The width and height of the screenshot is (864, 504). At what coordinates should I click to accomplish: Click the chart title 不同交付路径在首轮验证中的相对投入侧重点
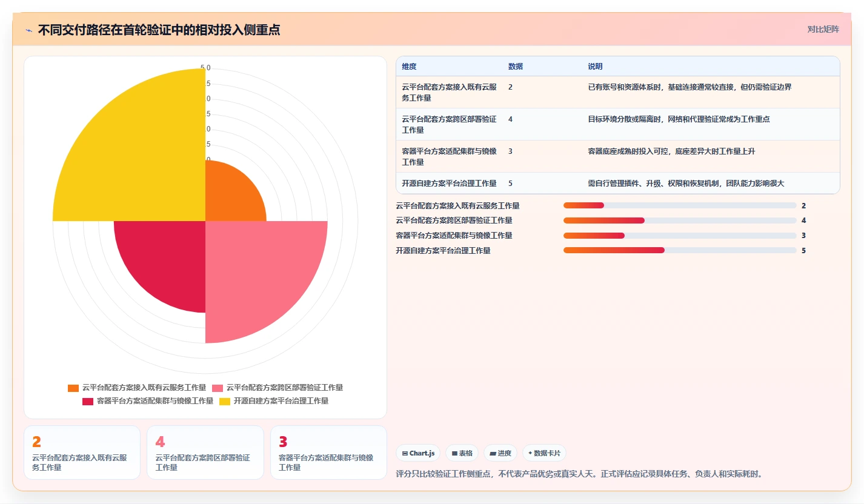[x=159, y=30]
